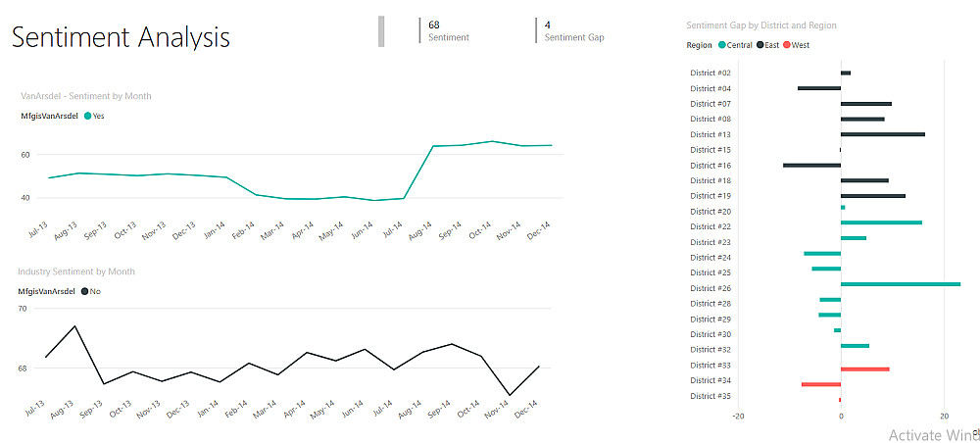Click the District #16 dark bar

pos(811,165)
